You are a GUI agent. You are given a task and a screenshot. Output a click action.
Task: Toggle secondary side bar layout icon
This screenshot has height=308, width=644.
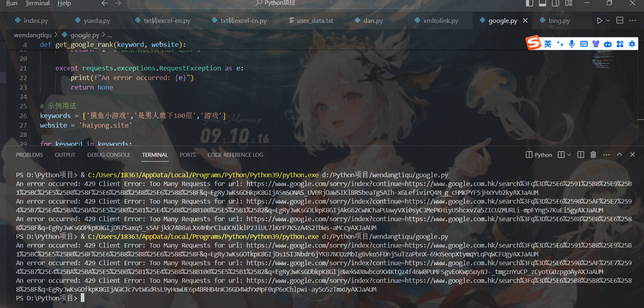coord(555,3)
